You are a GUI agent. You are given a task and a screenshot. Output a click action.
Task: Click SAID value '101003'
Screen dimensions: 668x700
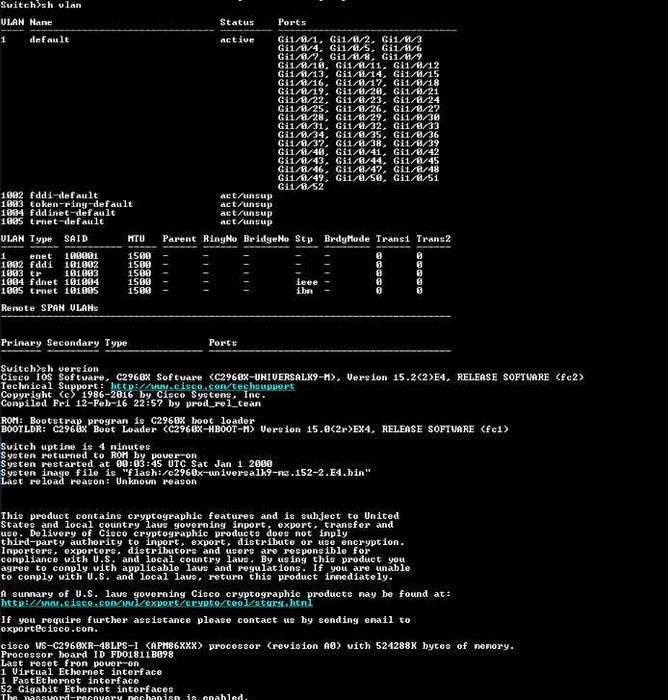(81, 273)
